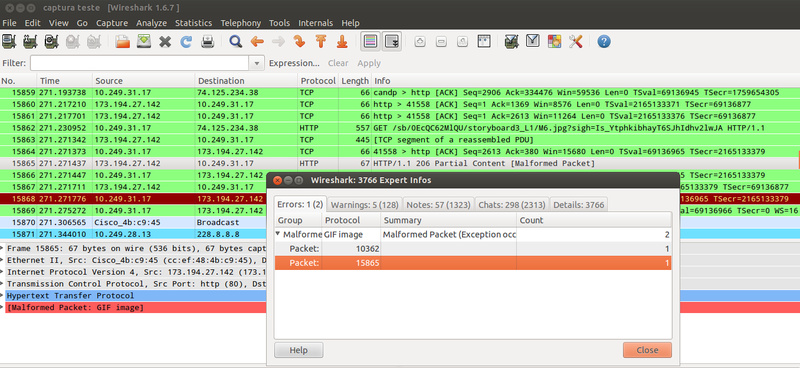Go back in packet history arrow
Screen dimensions: 800x368
[x=257, y=41]
